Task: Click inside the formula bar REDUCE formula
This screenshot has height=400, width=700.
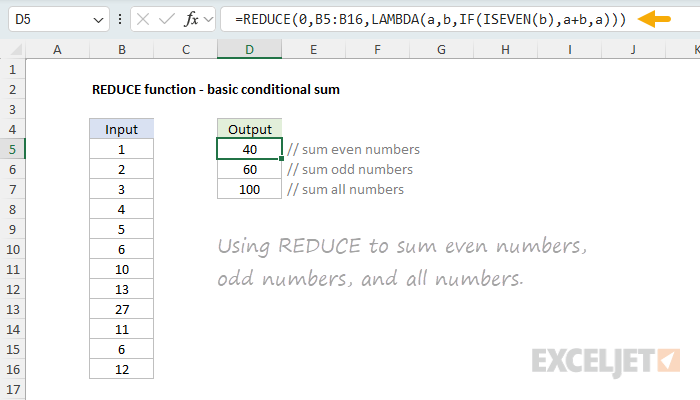Action: pyautogui.click(x=431, y=20)
